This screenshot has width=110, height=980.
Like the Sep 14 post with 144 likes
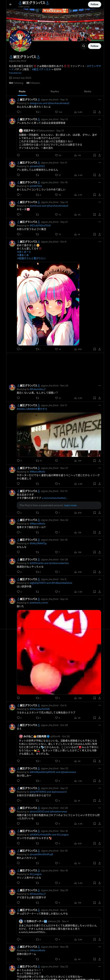pyautogui.click(x=58, y=112)
